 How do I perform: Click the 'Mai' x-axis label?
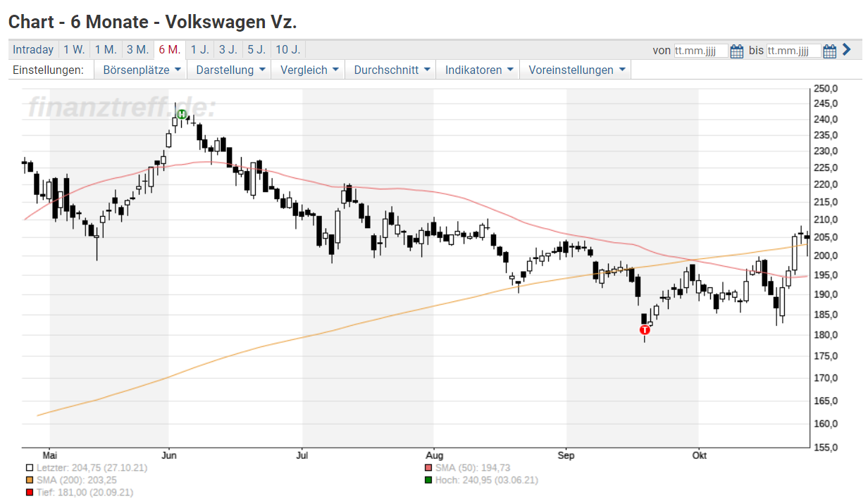[49, 455]
